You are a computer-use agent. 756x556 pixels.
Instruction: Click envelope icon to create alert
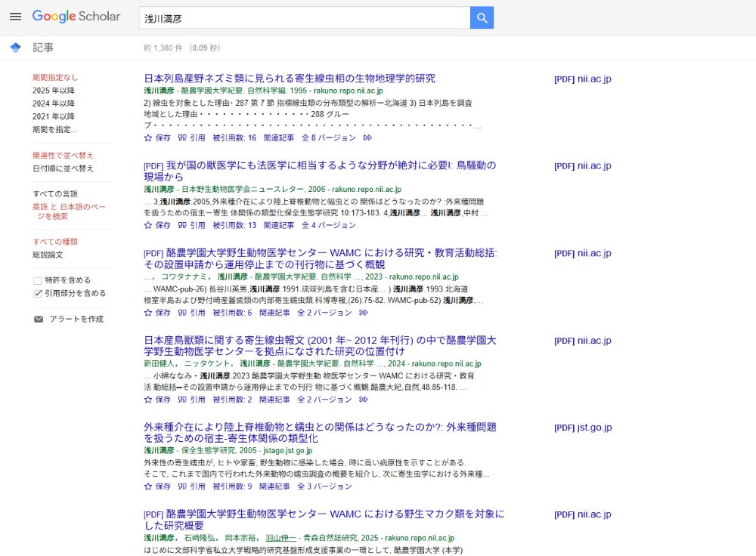click(39, 320)
